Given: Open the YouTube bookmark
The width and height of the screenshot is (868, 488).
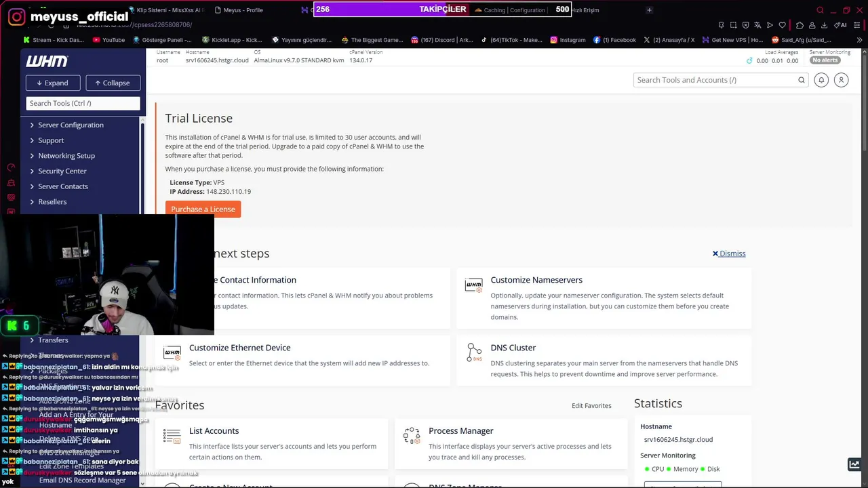Looking at the screenshot, I should point(108,40).
